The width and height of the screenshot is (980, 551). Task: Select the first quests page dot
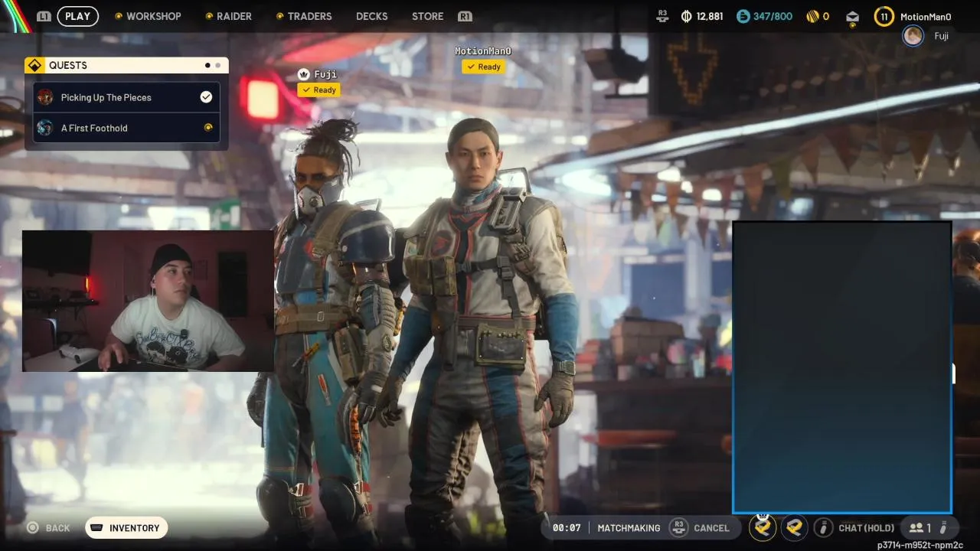(x=207, y=66)
